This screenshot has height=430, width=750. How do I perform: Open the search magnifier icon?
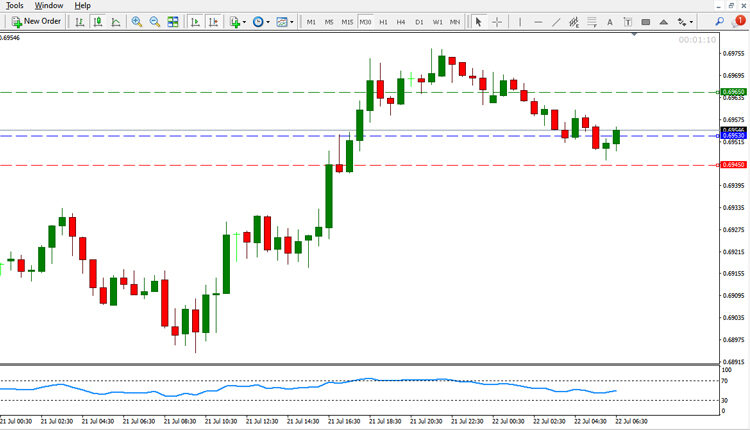[x=719, y=22]
